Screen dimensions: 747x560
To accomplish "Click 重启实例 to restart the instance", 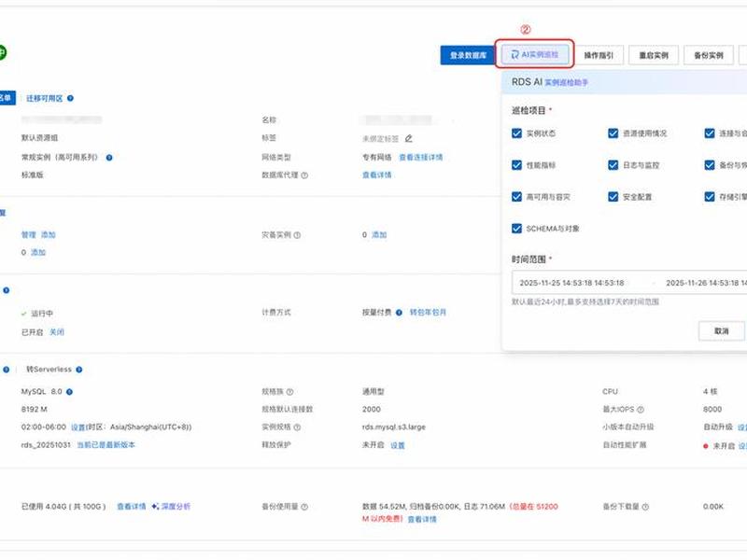I will [x=653, y=55].
